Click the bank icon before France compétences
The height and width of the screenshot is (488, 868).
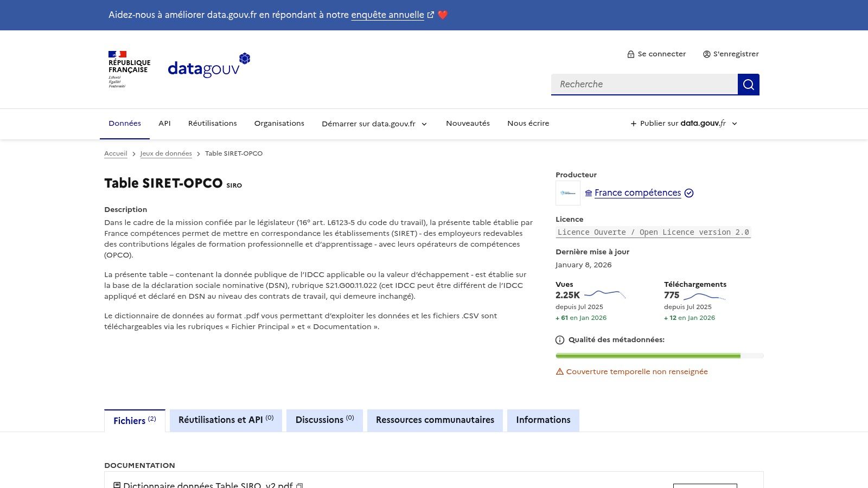589,193
